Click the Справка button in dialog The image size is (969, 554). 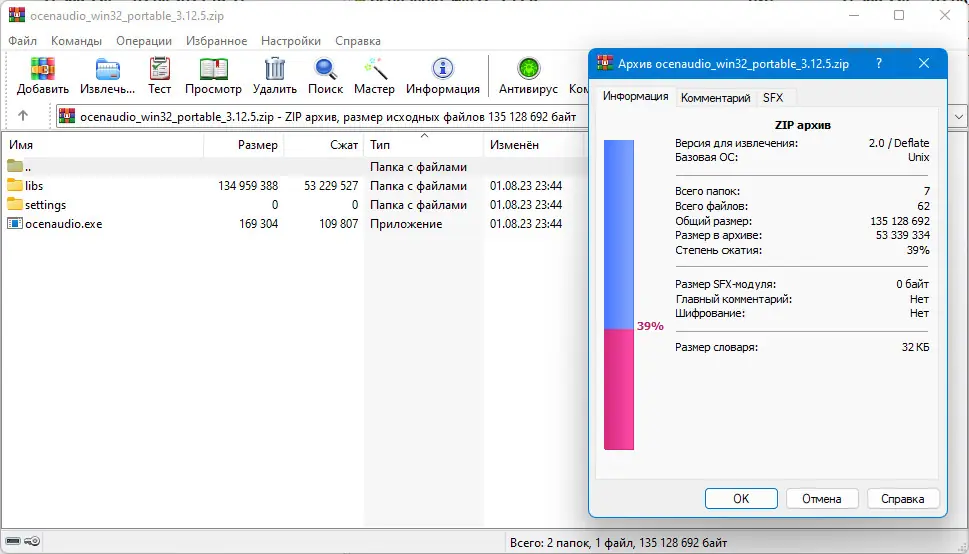[903, 498]
